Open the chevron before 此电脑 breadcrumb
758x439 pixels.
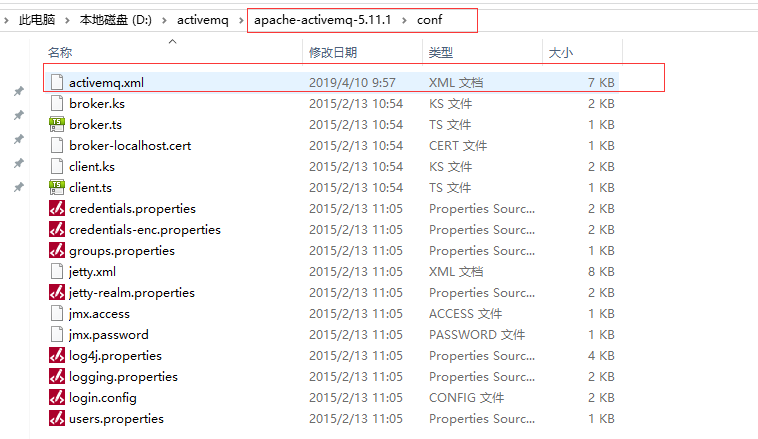[6, 20]
